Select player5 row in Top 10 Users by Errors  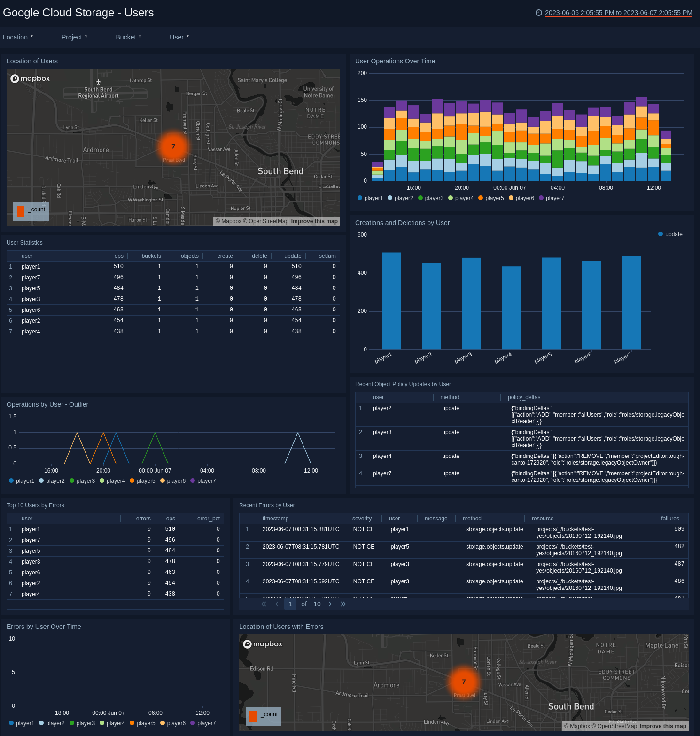(116, 551)
